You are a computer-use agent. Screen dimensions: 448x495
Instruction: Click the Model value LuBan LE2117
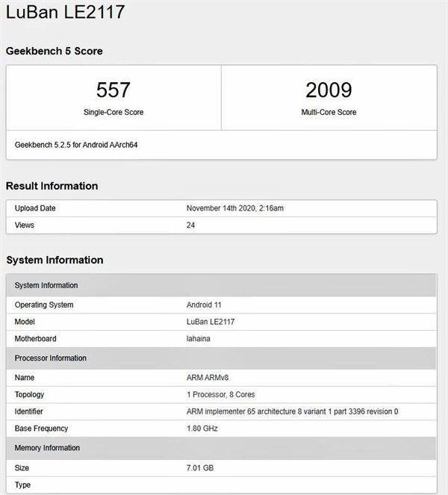coord(215,321)
